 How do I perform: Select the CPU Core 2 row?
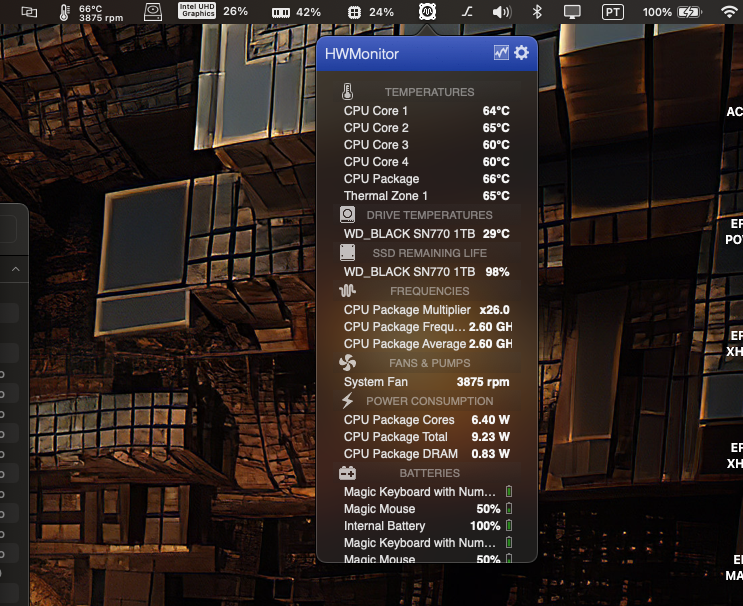point(426,127)
